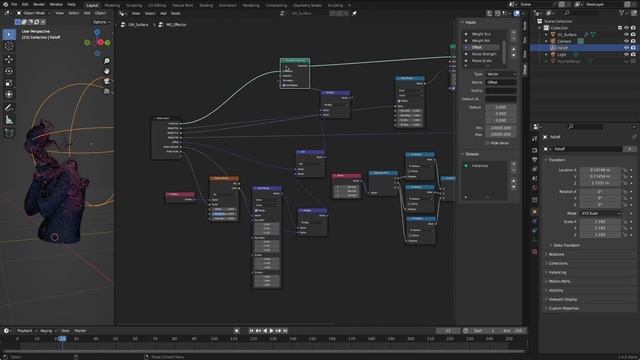Image resolution: width=640 pixels, height=360 pixels.
Task: Click the viewport zoom magnifier icon
Action: click(107, 61)
